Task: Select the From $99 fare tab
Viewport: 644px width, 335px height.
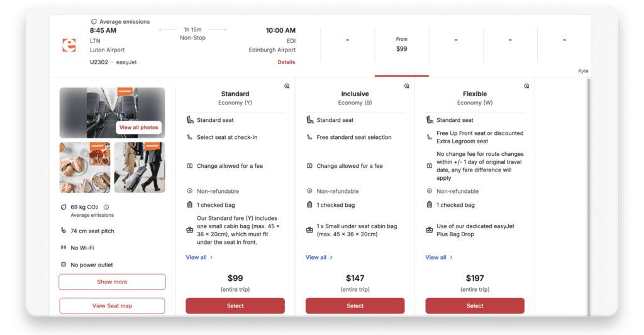Action: pyautogui.click(x=401, y=45)
